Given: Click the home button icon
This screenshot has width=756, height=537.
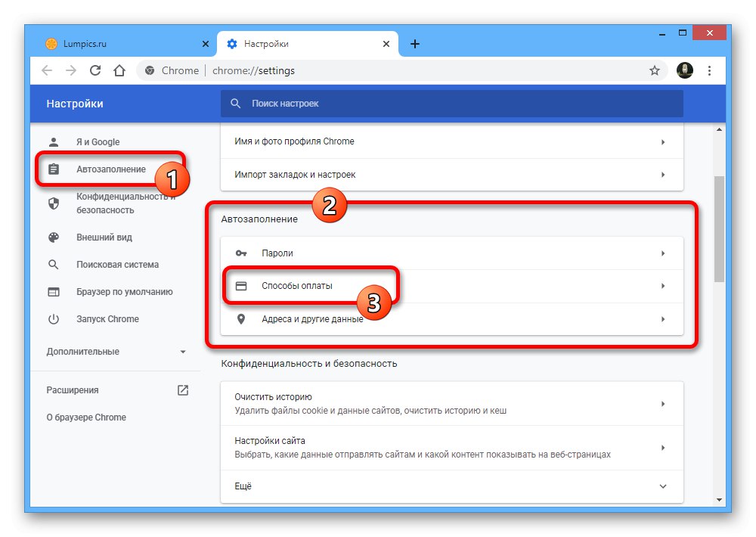Looking at the screenshot, I should (x=120, y=70).
